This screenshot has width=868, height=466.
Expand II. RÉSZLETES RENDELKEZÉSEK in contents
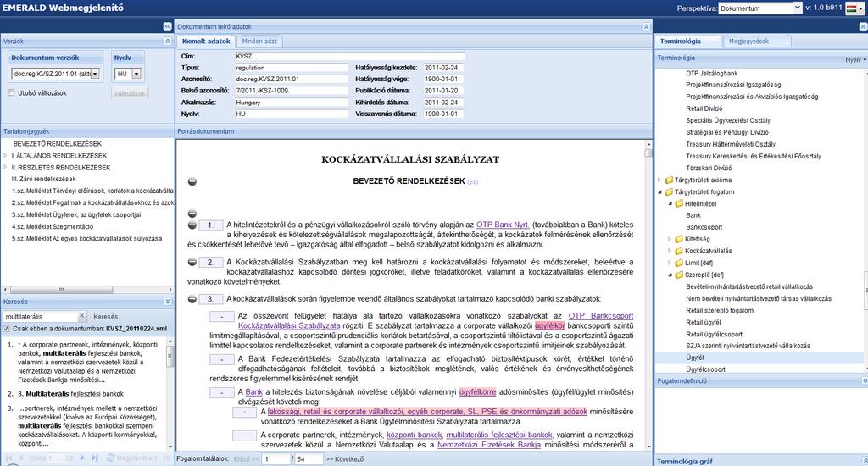click(x=6, y=167)
